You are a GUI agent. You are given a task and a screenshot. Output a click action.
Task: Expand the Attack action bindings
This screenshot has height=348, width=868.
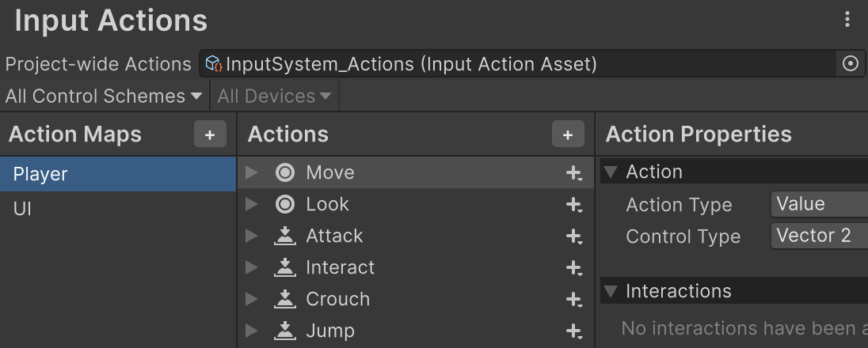[x=252, y=236]
